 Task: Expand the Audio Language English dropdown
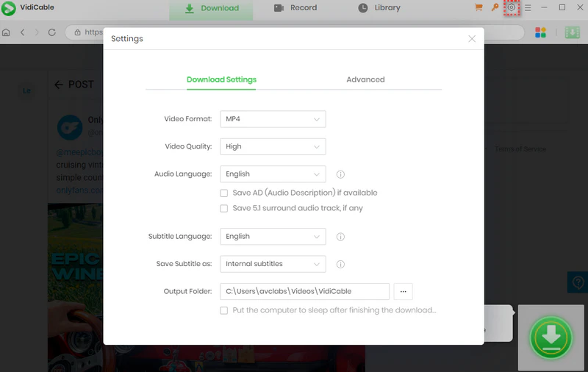[273, 174]
